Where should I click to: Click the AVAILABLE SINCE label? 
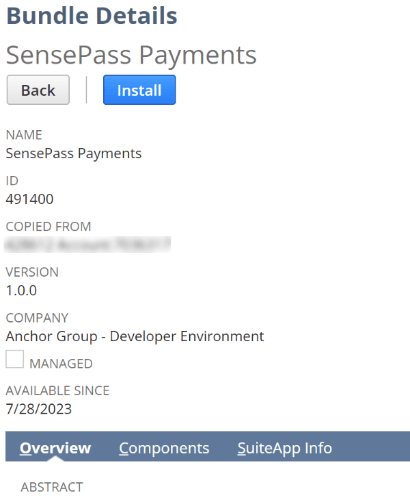click(x=58, y=390)
